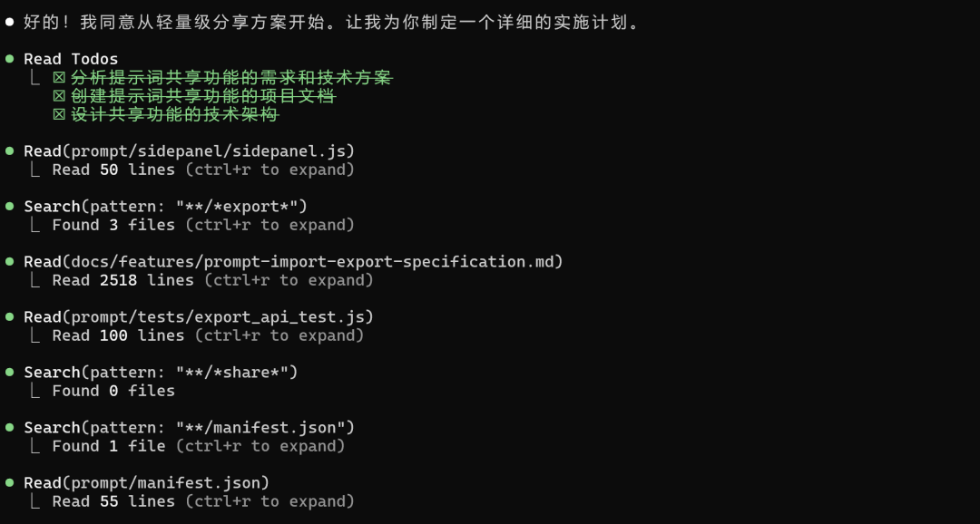Viewport: 980px width, 524px height.
Task: Toggle checkbox for 分析提示词共享功能的需求和技术方案
Action: pos(59,78)
